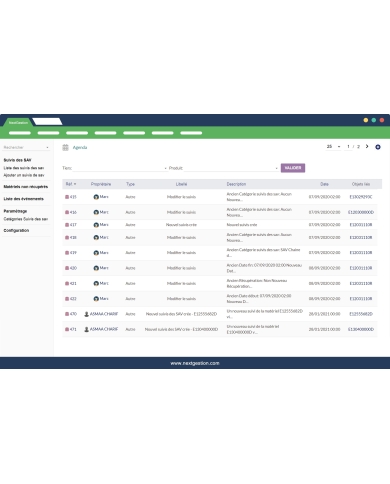390x484 pixels.
Task: Open Matériels non récupérés in sidebar
Action: (26, 187)
